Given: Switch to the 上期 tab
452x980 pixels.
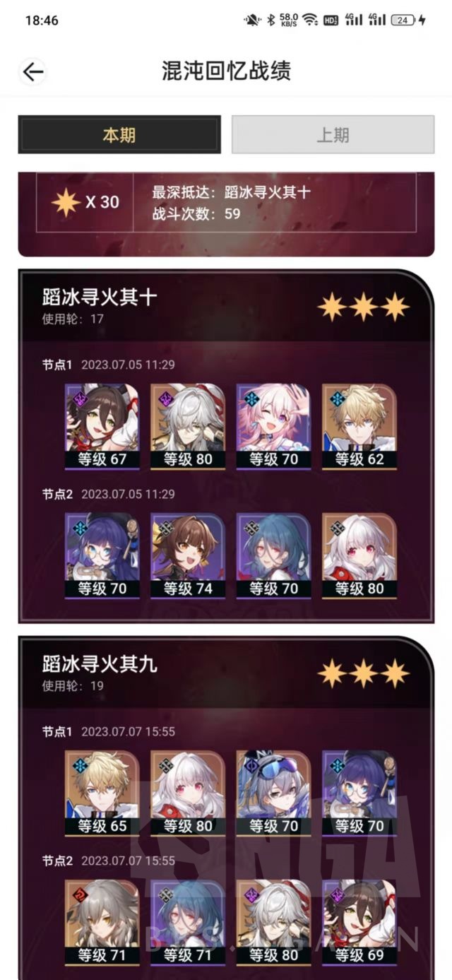Looking at the screenshot, I should [x=333, y=135].
